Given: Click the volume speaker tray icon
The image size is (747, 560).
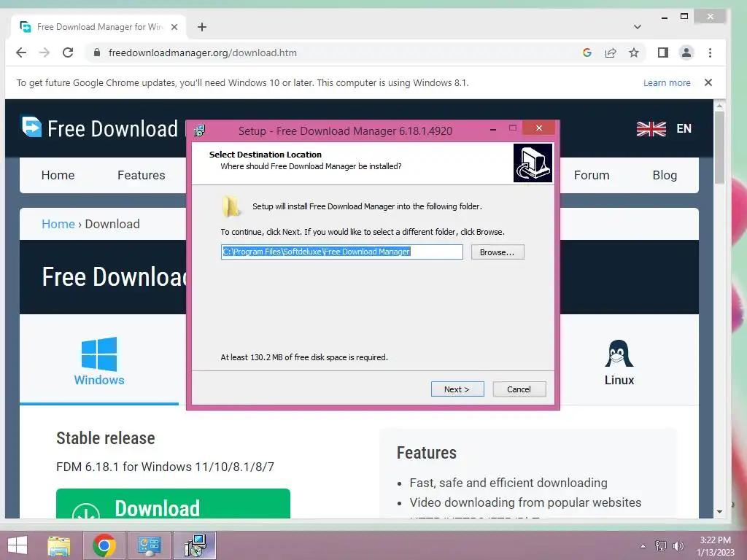Looking at the screenshot, I should pyautogui.click(x=678, y=545).
